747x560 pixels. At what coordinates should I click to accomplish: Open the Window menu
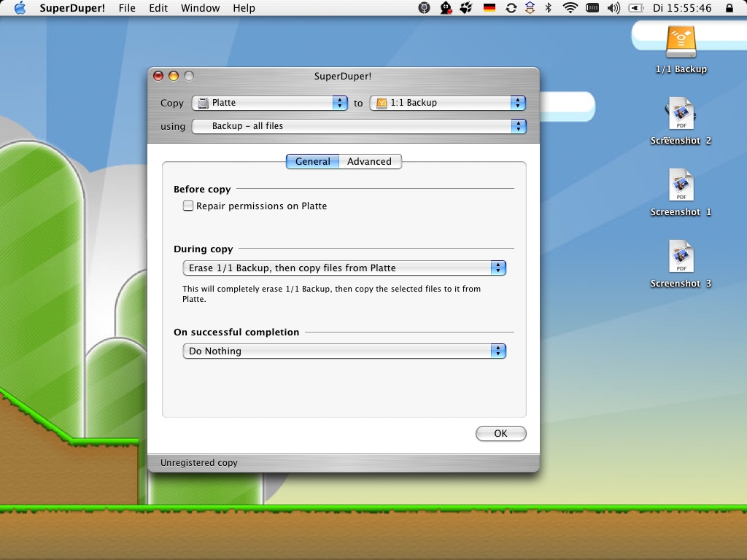click(200, 8)
